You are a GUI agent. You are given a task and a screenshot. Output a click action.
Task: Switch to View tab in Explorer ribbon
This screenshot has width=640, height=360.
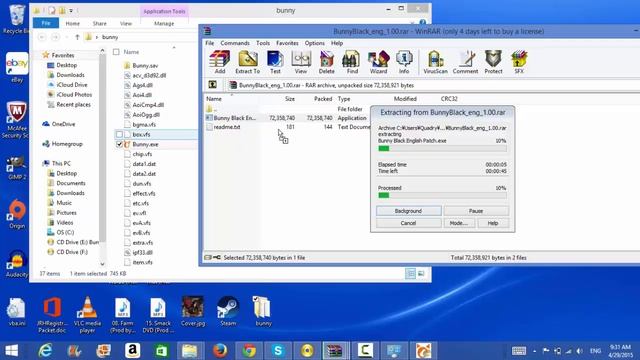pyautogui.click(x=126, y=24)
